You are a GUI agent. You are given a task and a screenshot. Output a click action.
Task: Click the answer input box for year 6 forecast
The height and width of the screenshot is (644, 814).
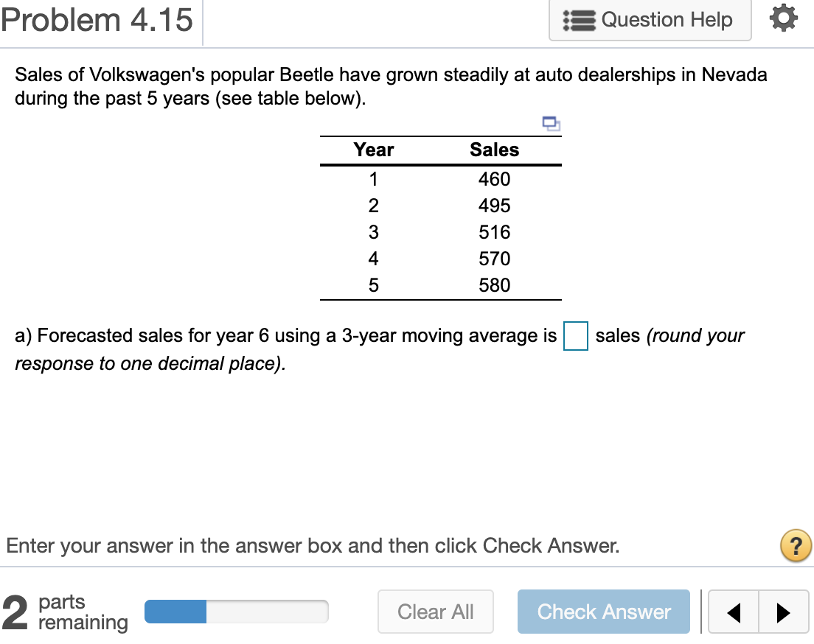click(575, 337)
